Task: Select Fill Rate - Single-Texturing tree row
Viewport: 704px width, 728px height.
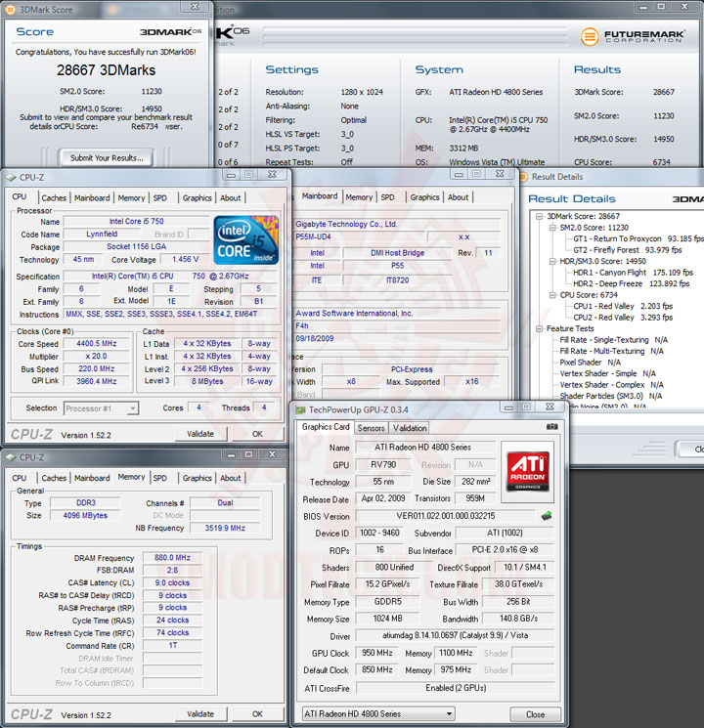Action: [x=613, y=340]
